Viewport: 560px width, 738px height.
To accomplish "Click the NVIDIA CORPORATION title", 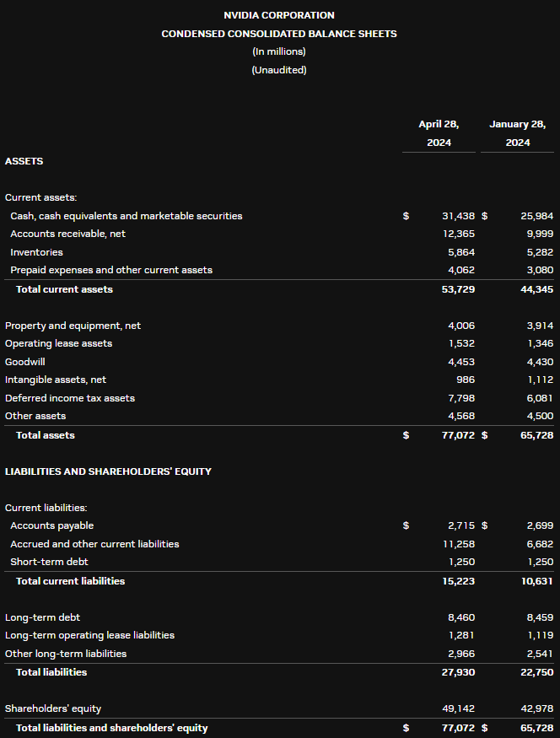I will pyautogui.click(x=279, y=15).
